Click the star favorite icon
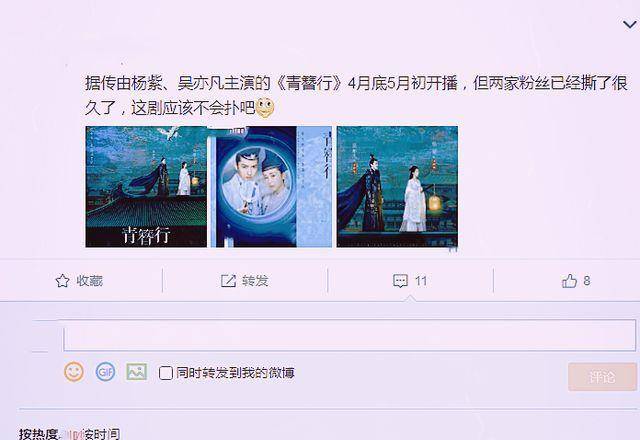The image size is (640, 440). tap(62, 281)
